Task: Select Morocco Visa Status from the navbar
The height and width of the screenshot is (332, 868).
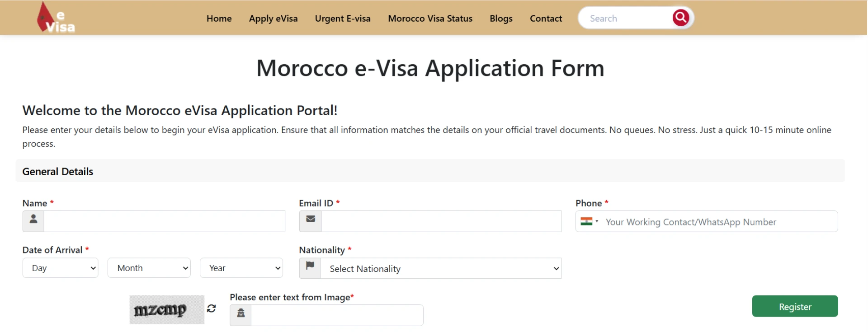Action: point(430,19)
